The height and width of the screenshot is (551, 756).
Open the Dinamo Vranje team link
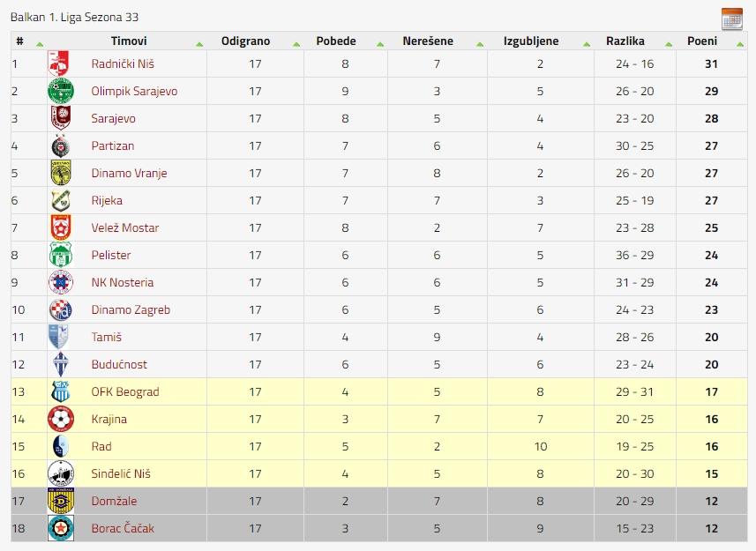(x=129, y=174)
